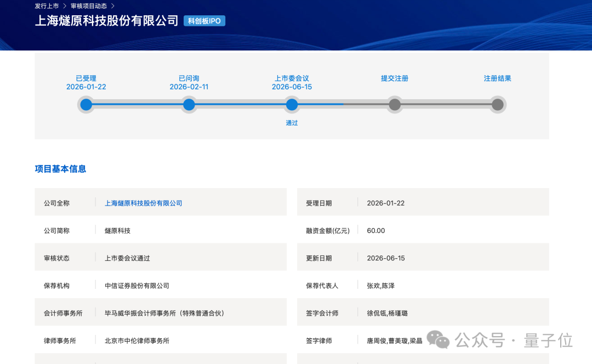Screen dimensions: 592x364
Task: Click the 60.00 financing amount value
Action: point(376,231)
